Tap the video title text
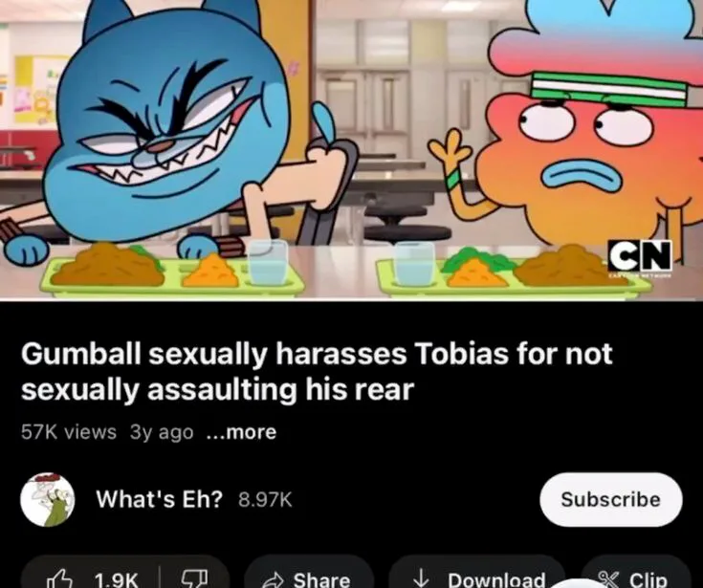Viewport: 703px width, 588px height. coord(317,372)
